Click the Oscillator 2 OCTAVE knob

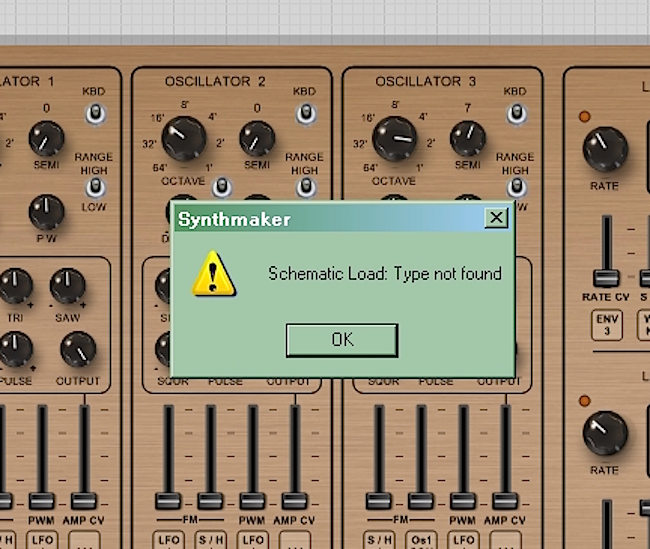point(184,139)
